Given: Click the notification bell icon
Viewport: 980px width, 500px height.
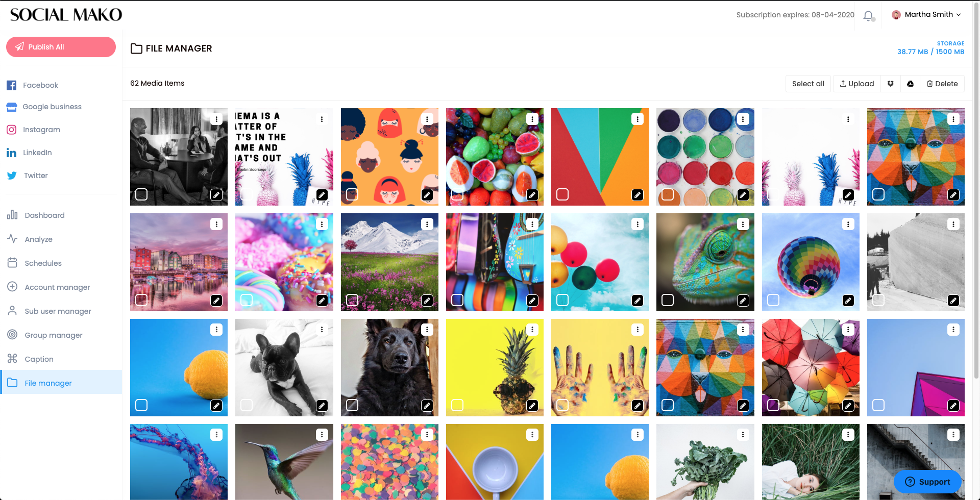Looking at the screenshot, I should (868, 16).
